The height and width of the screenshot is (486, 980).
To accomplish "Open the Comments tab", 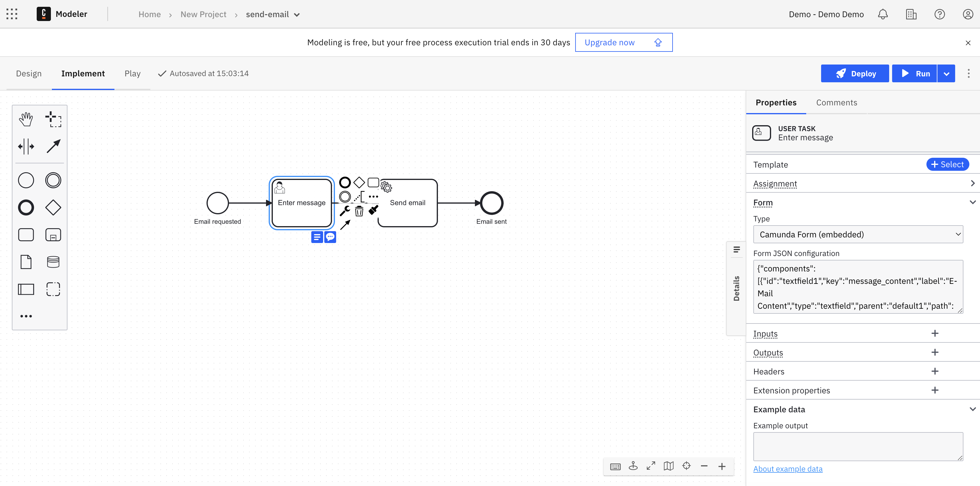I will coord(836,103).
